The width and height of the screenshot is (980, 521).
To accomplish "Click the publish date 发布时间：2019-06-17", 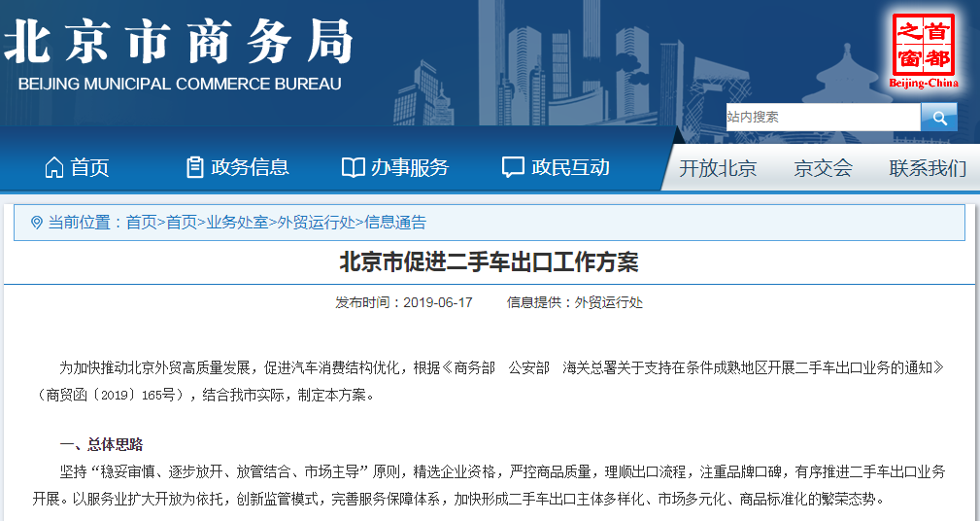I will [404, 302].
